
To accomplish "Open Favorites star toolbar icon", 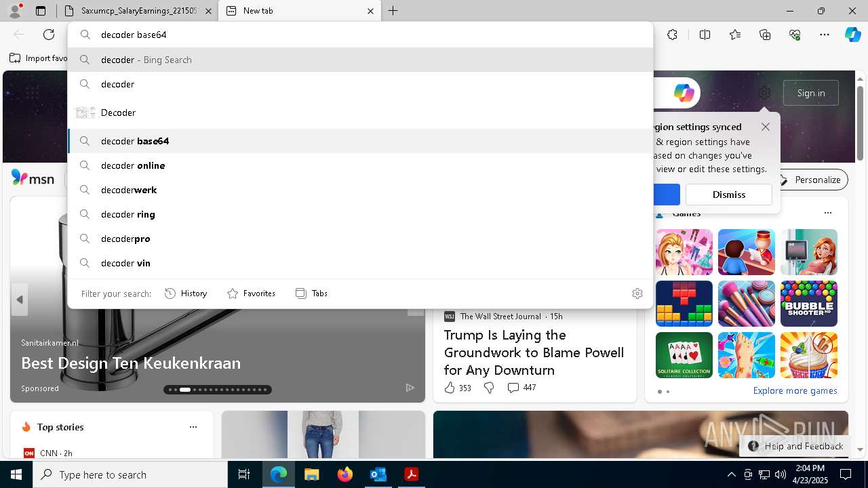I will [x=735, y=35].
